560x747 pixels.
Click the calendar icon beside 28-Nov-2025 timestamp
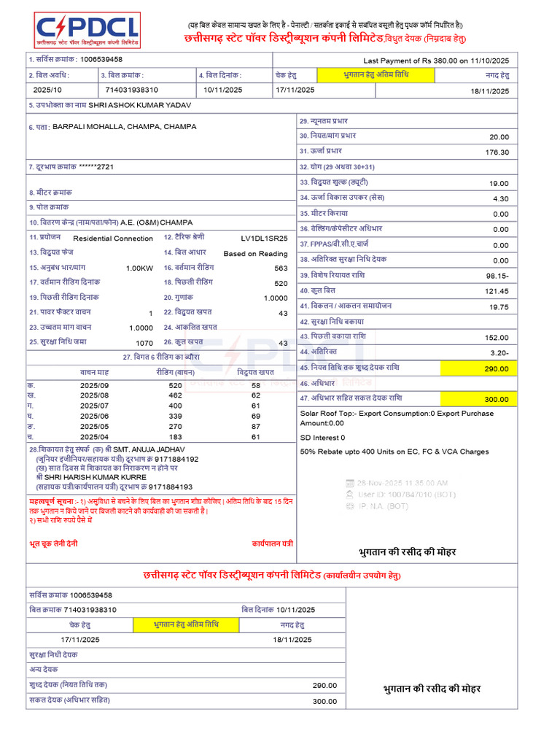350,483
